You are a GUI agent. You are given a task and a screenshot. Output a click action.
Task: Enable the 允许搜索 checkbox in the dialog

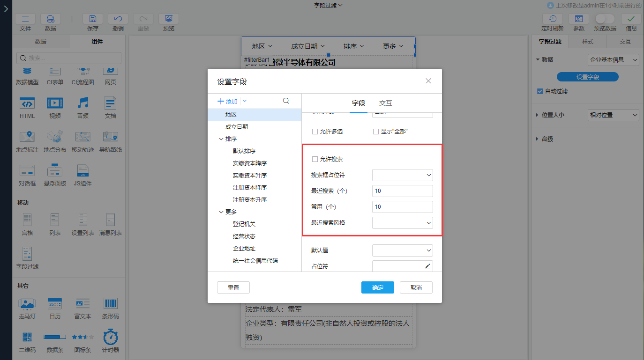click(315, 159)
